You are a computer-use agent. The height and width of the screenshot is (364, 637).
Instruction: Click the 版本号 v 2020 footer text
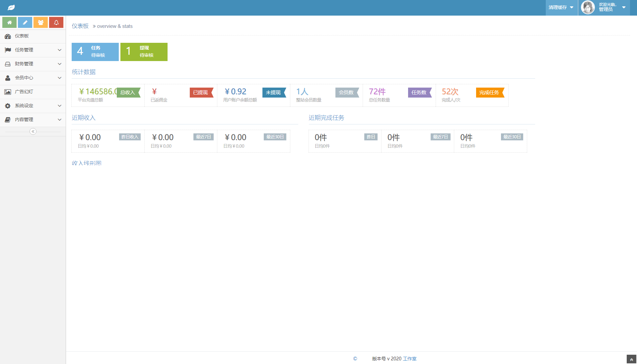pyautogui.click(x=387, y=359)
